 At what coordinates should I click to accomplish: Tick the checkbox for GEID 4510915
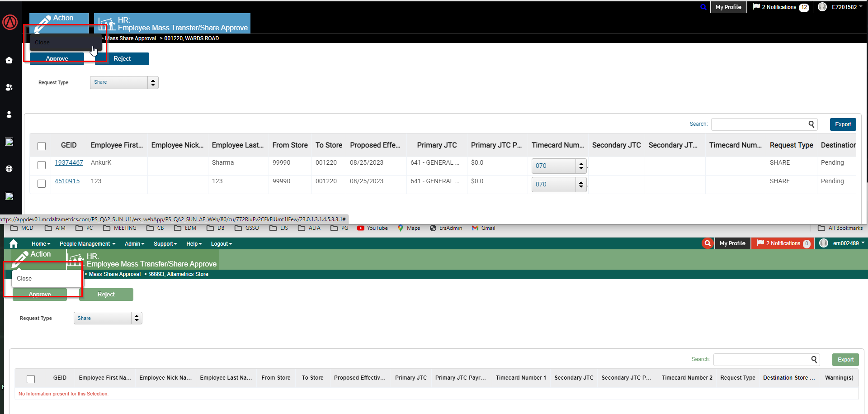click(42, 184)
